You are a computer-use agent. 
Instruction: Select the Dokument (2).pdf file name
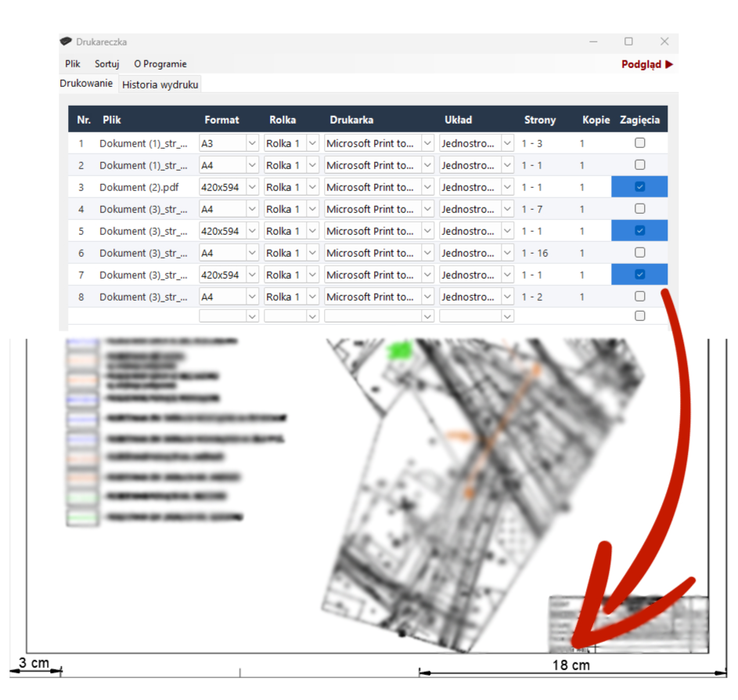[139, 187]
